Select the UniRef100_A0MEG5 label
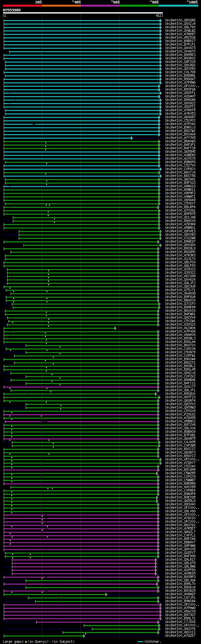 coord(180,573)
